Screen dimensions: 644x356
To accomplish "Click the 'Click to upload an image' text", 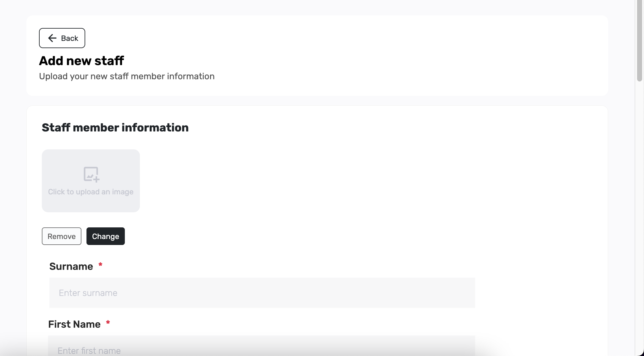I will (x=91, y=192).
